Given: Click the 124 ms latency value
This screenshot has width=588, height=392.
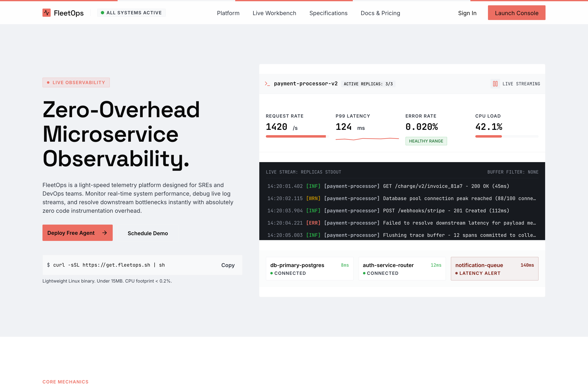Looking at the screenshot, I should coord(350,127).
